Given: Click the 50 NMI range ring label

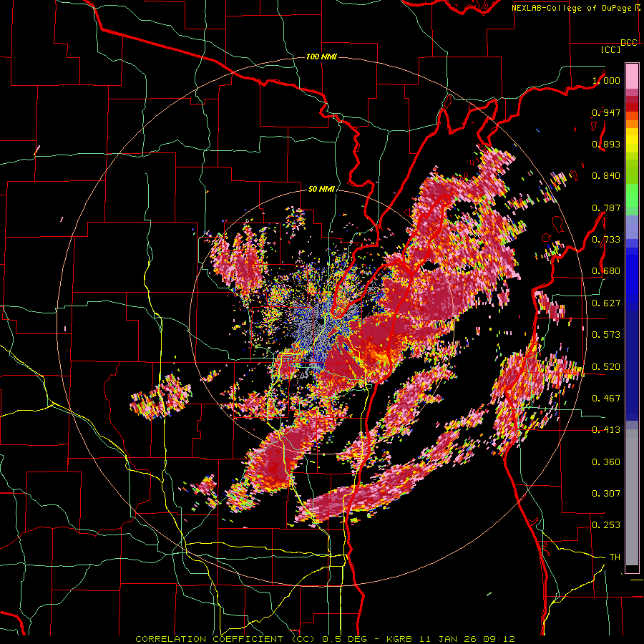Looking at the screenshot, I should pos(321,190).
